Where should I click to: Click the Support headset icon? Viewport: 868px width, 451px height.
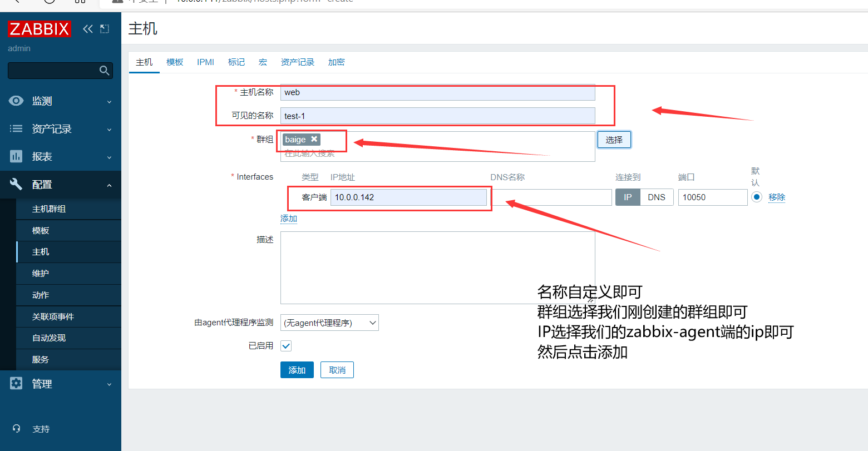[x=16, y=428]
